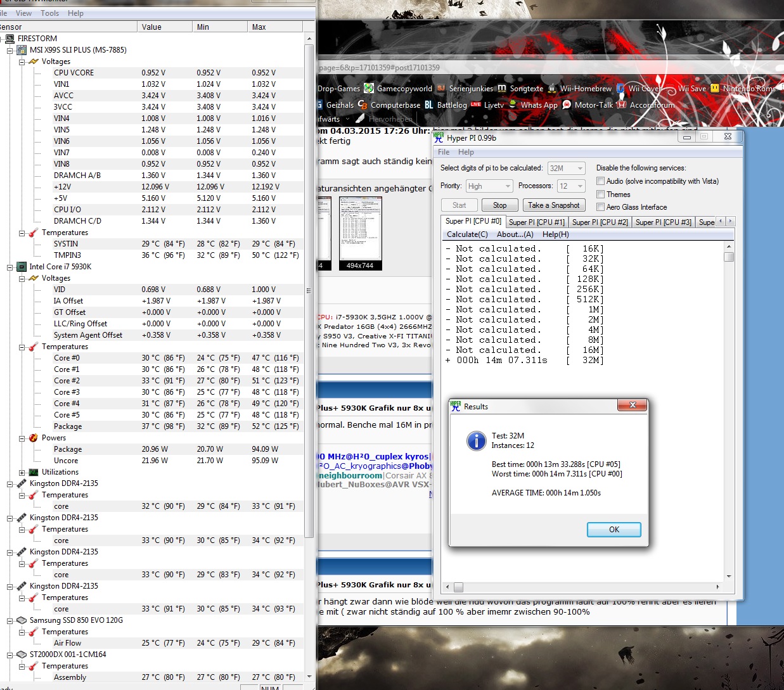Click the Powers flame icon
The image size is (784, 690).
click(x=34, y=438)
